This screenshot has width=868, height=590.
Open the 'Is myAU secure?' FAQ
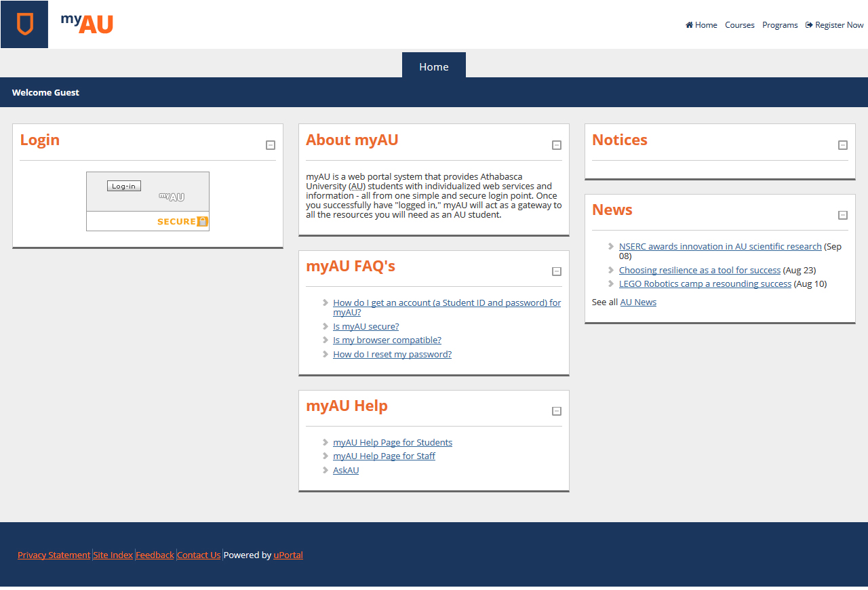coord(366,326)
